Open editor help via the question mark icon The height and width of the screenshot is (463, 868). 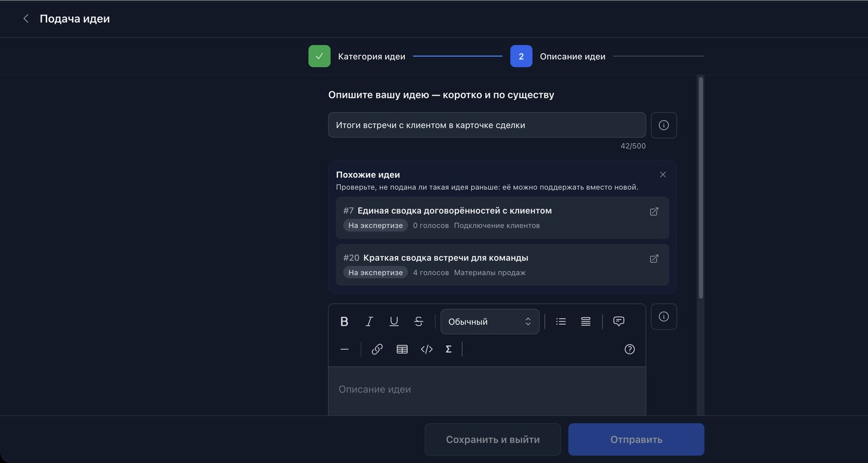tap(630, 350)
